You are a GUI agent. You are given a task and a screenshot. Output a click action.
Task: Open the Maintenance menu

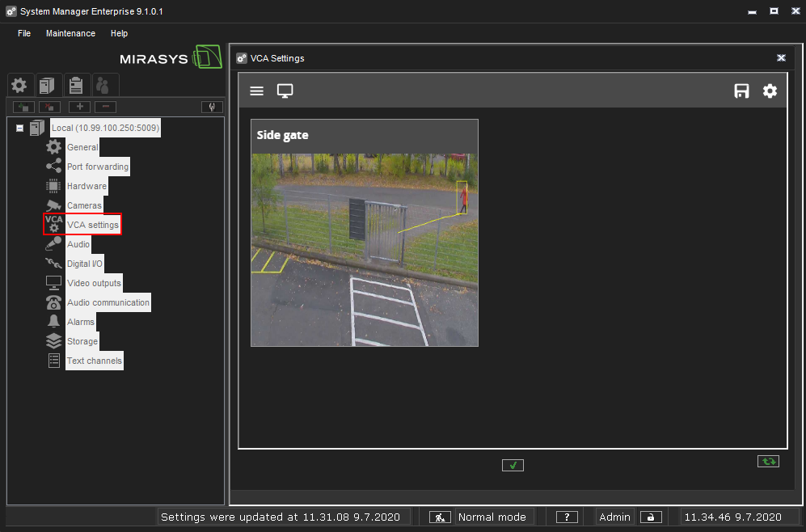[x=70, y=33]
